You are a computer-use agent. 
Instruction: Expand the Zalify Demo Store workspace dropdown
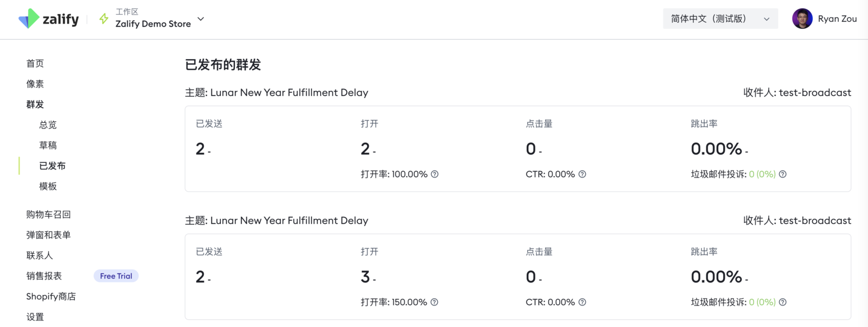point(201,19)
